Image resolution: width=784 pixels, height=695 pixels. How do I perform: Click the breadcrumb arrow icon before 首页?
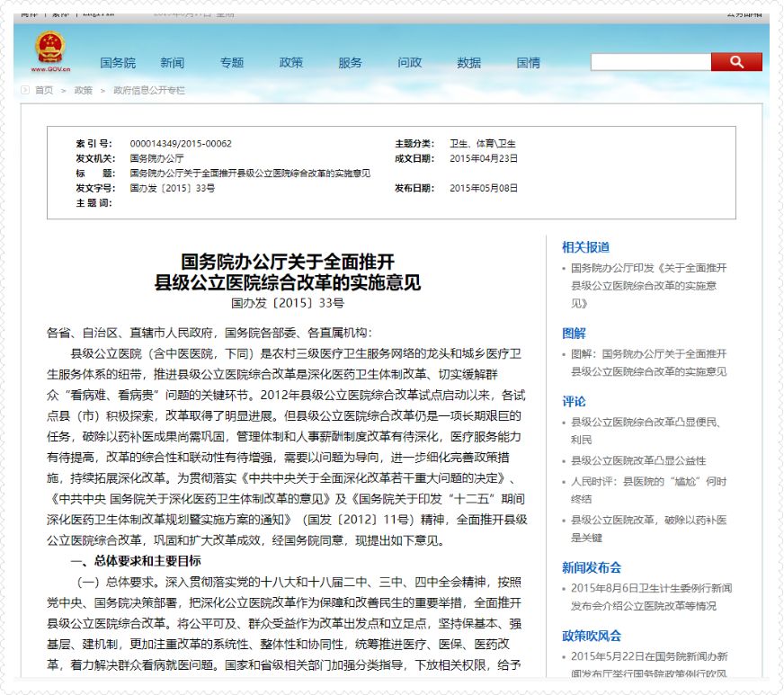pyautogui.click(x=24, y=90)
